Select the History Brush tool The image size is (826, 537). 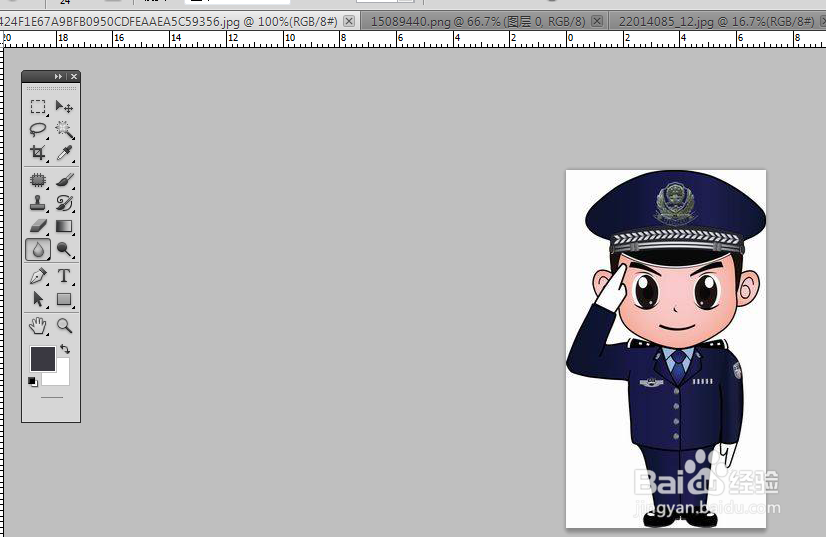(64, 203)
